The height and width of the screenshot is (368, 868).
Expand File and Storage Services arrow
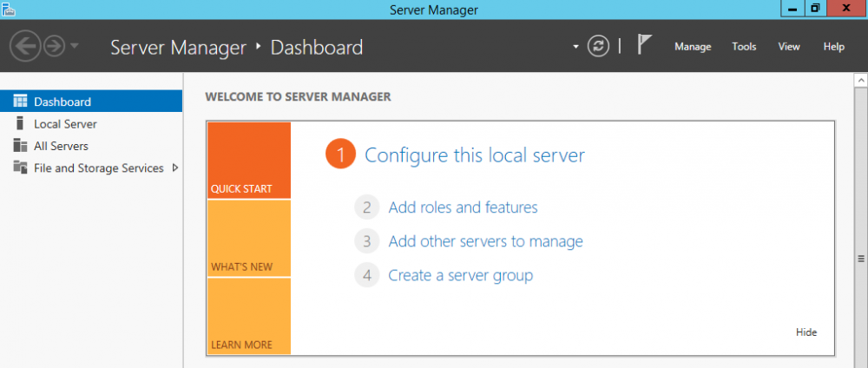[x=175, y=168]
